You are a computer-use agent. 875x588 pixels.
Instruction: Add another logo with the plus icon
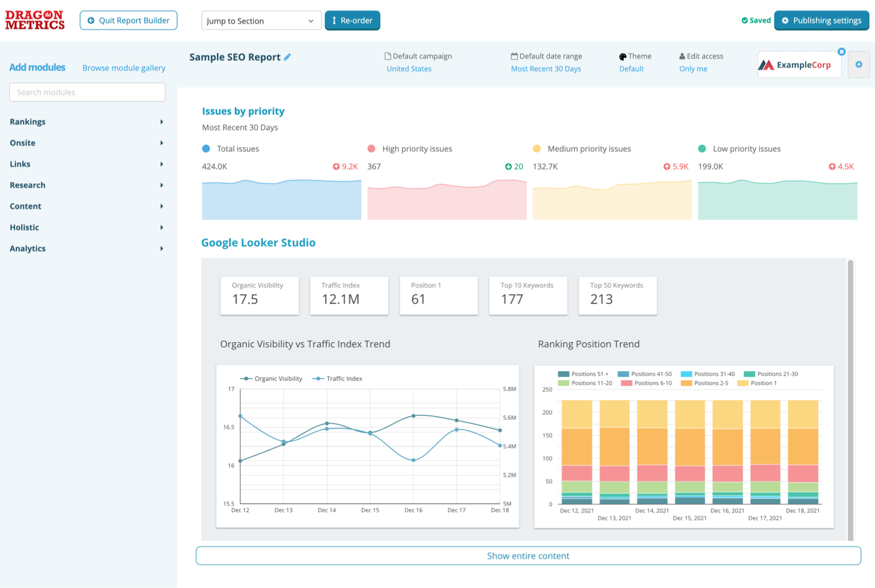click(x=859, y=64)
